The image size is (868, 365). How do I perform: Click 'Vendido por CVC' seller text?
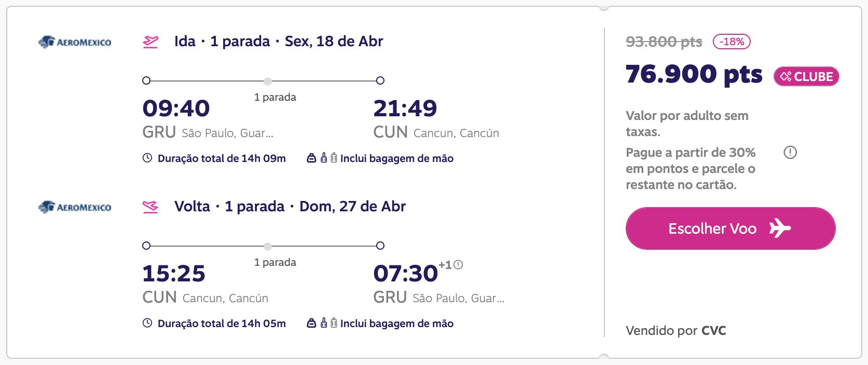(676, 331)
